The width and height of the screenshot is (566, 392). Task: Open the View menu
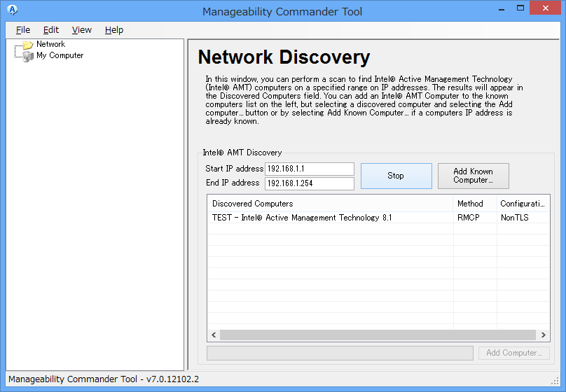pyautogui.click(x=81, y=30)
